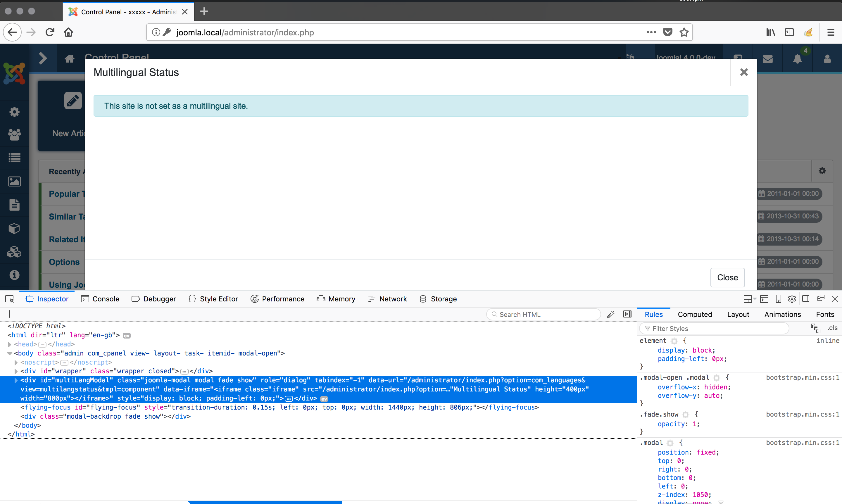The width and height of the screenshot is (842, 504).
Task: Switch to the Inspector tab
Action: [x=47, y=299]
